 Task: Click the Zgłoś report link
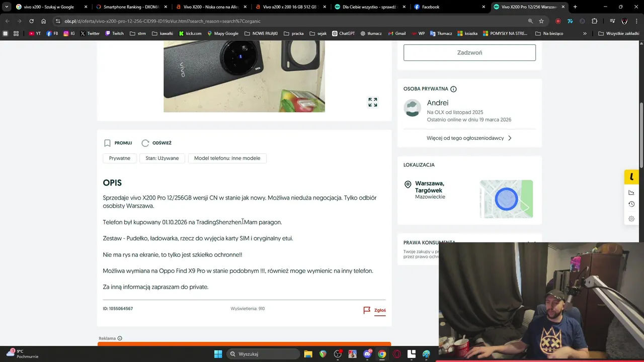(380, 310)
